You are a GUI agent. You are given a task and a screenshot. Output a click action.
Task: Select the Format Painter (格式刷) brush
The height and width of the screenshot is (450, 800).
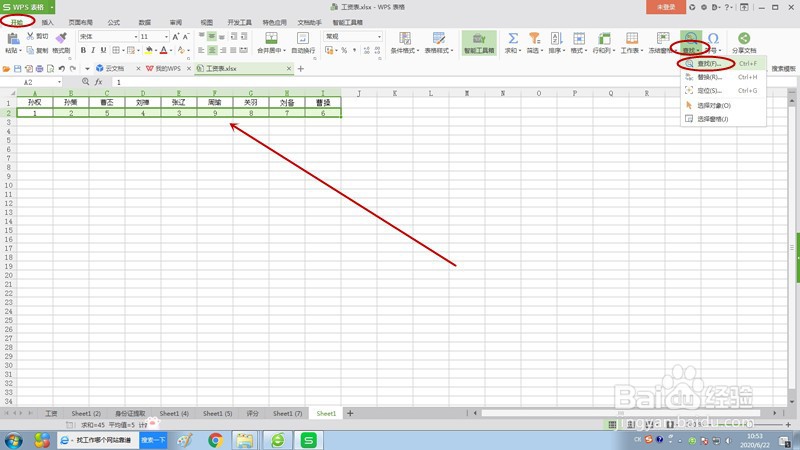[61, 38]
